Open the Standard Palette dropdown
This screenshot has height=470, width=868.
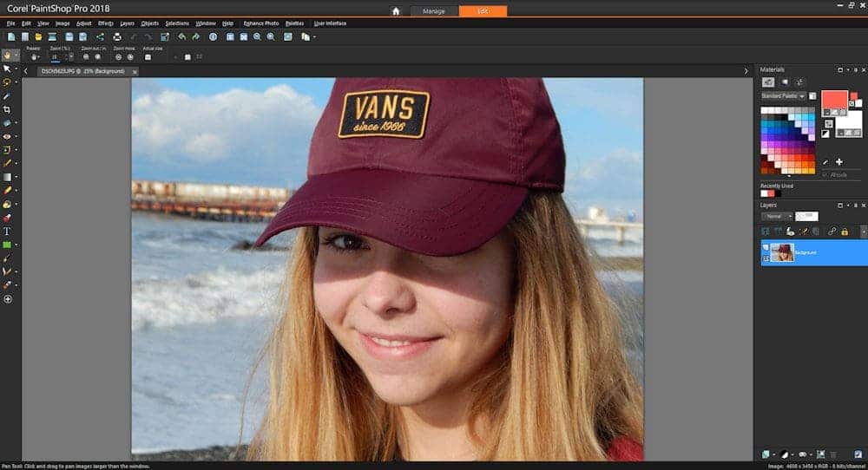[x=782, y=95]
